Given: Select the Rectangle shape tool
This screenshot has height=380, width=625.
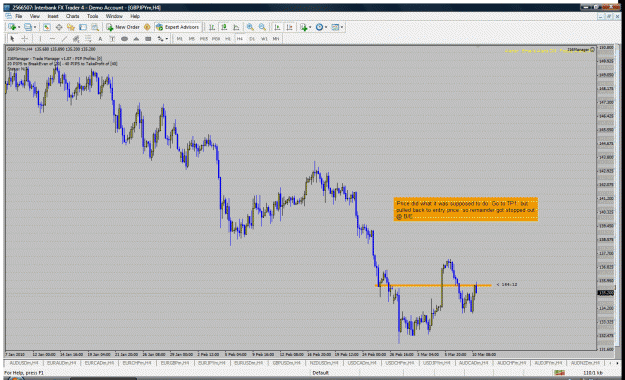Looking at the screenshot, I should point(148,39).
